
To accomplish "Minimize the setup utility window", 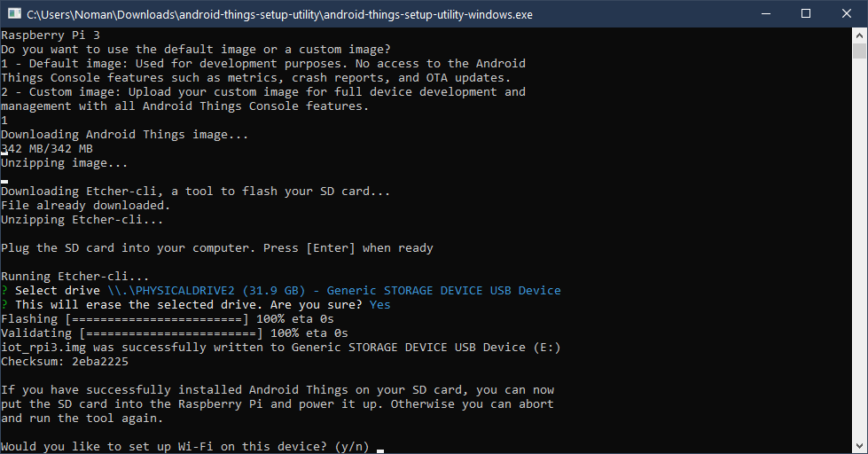I will click(x=764, y=14).
